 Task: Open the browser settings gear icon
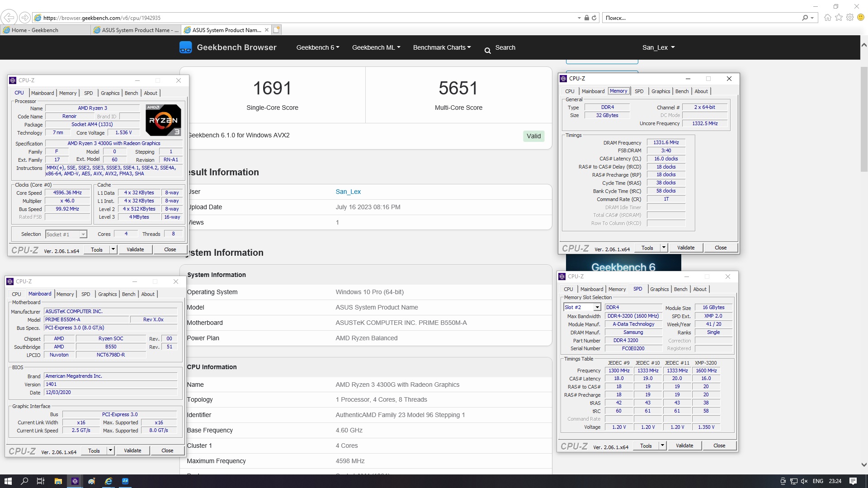(x=850, y=18)
